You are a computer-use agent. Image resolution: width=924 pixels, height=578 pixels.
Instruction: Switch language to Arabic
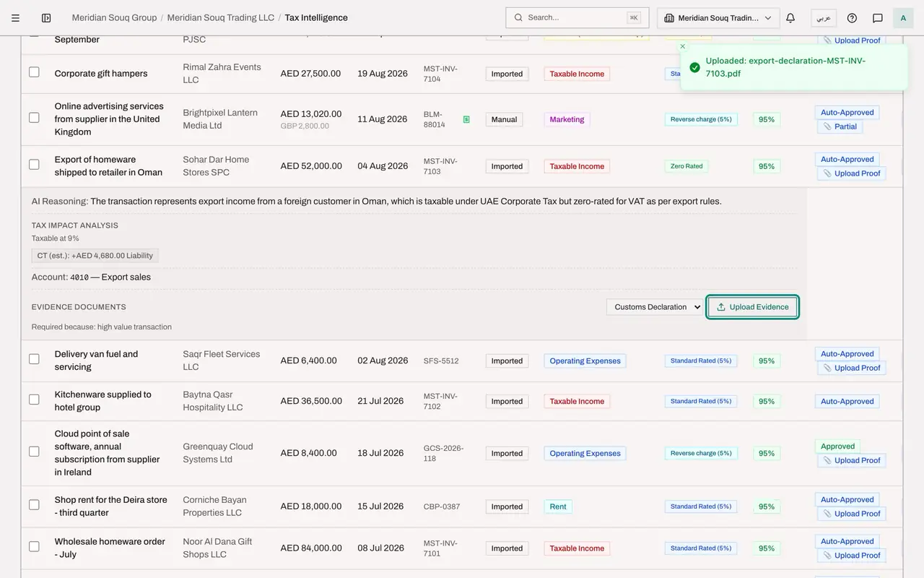pyautogui.click(x=824, y=18)
